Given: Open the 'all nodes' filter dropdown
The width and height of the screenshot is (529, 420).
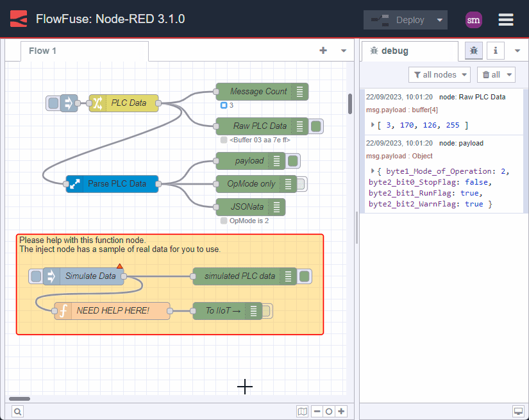Looking at the screenshot, I should pos(439,75).
